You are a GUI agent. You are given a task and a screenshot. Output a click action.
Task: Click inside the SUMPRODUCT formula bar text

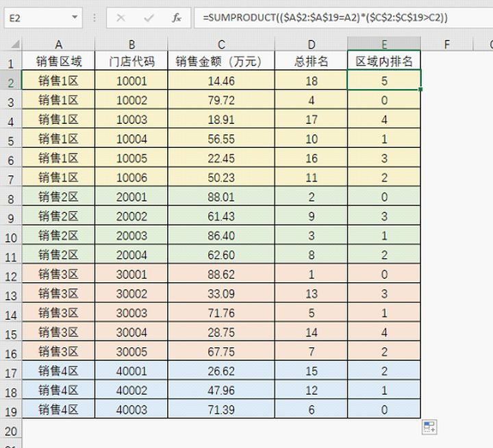click(325, 18)
